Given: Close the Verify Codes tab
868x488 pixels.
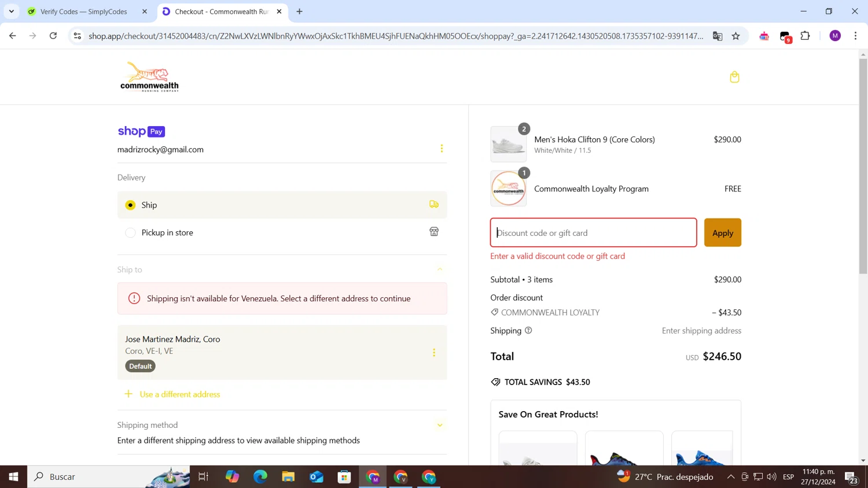Looking at the screenshot, I should click(145, 12).
